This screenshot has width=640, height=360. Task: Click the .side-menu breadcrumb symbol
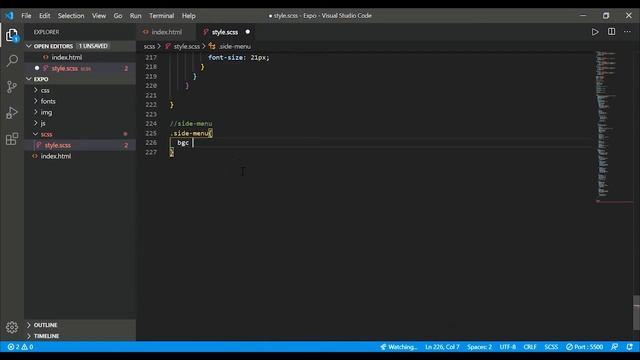[x=234, y=47]
